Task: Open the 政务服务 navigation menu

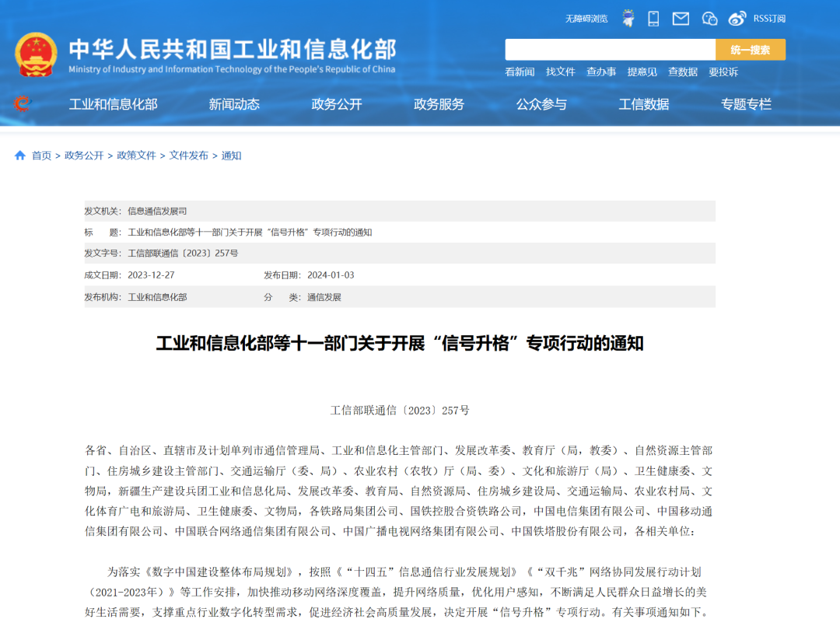Action: click(438, 104)
